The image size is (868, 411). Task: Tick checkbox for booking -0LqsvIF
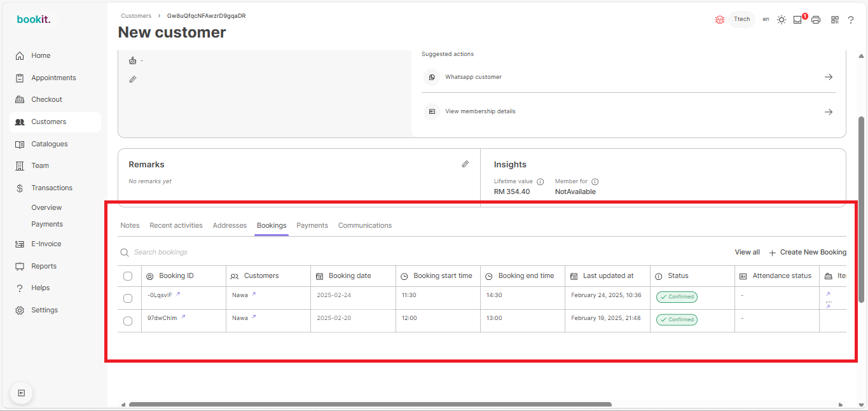click(128, 298)
